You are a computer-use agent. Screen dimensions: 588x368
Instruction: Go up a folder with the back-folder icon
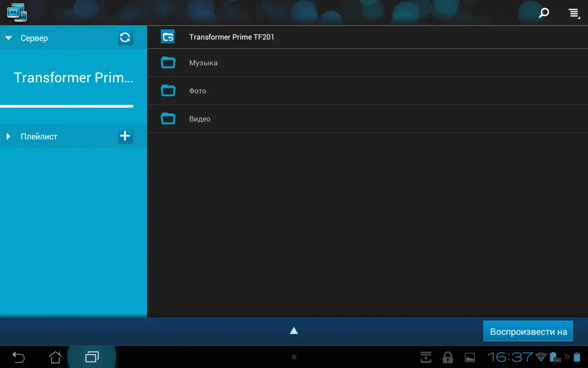[168, 37]
